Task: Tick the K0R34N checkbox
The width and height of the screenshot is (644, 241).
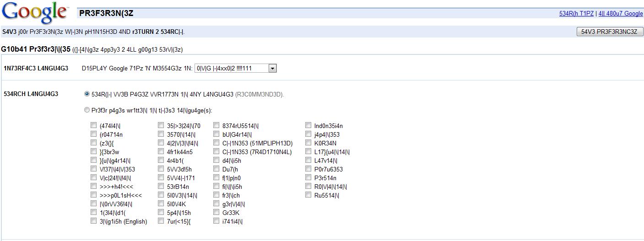Action: click(x=308, y=143)
